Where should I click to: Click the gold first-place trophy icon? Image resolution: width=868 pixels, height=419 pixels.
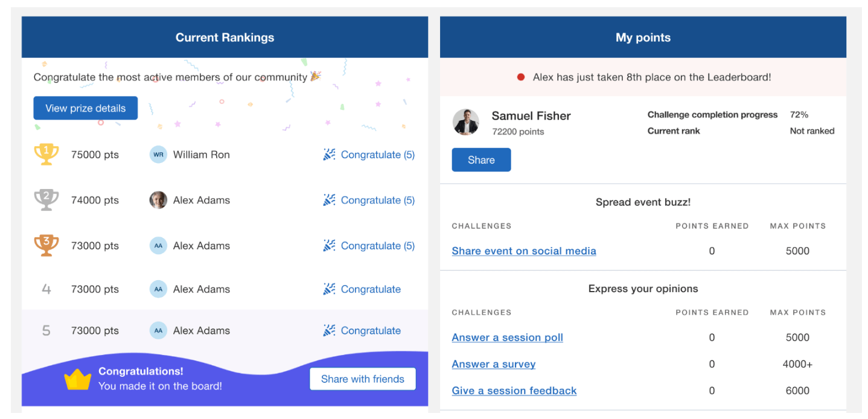pyautogui.click(x=46, y=154)
